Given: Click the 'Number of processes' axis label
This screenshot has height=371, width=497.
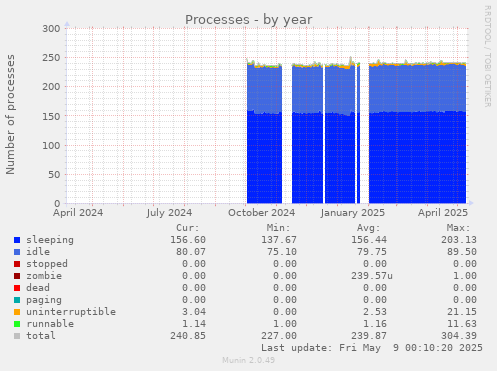Looking at the screenshot, I should pyautogui.click(x=10, y=114).
